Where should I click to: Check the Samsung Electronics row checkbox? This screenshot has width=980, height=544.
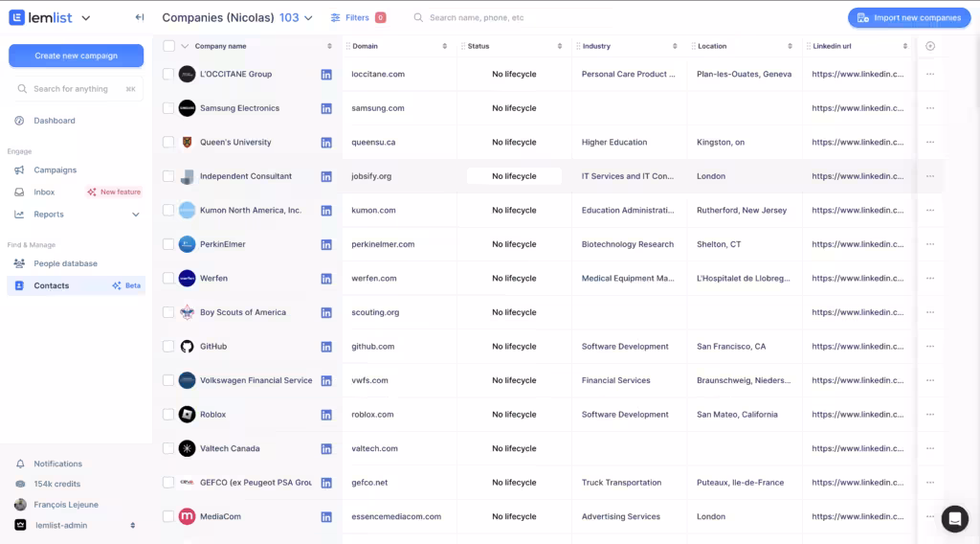[168, 108]
